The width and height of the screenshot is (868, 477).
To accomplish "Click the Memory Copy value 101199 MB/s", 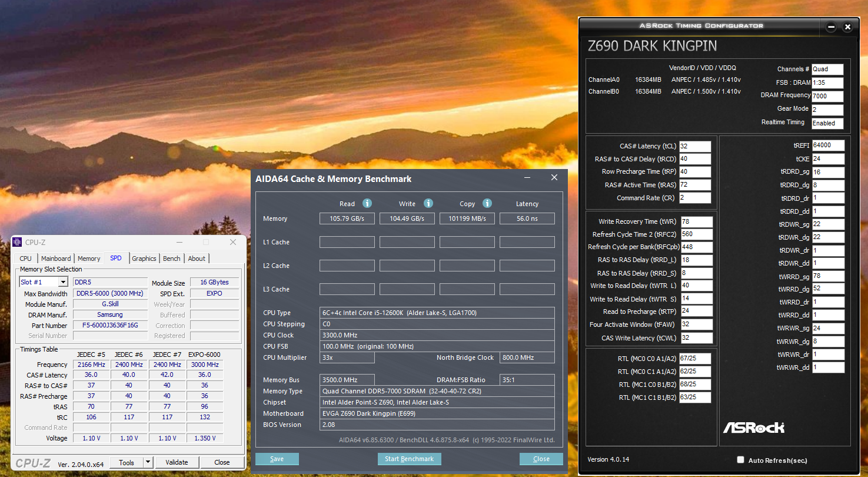I will (467, 218).
